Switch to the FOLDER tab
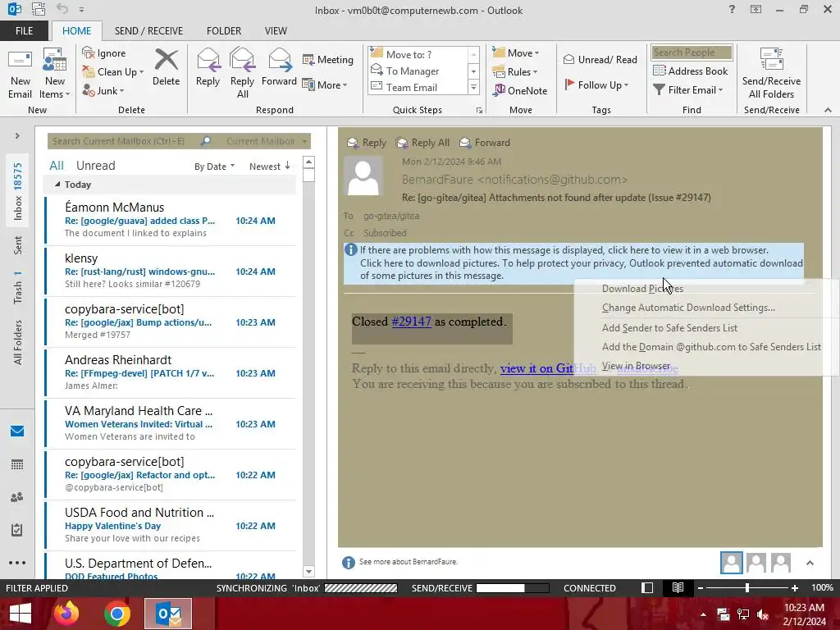 (x=224, y=30)
